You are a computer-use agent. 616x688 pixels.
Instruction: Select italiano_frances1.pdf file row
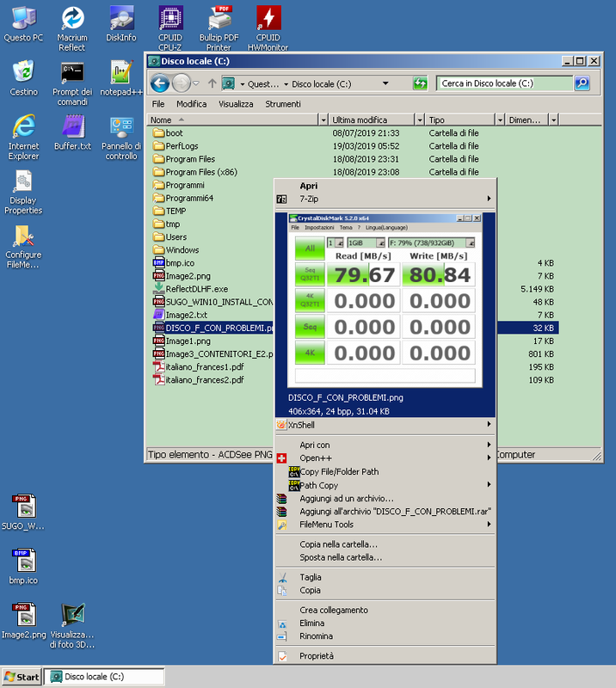[x=199, y=367]
